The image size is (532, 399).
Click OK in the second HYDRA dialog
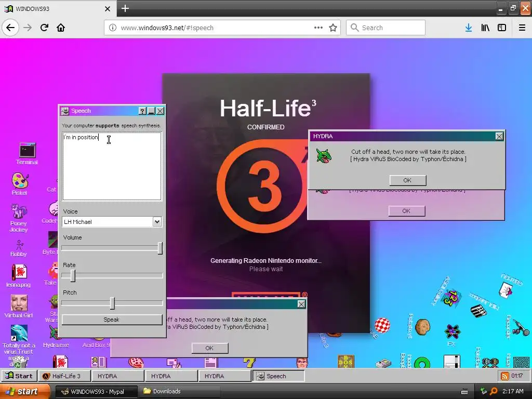coord(406,211)
